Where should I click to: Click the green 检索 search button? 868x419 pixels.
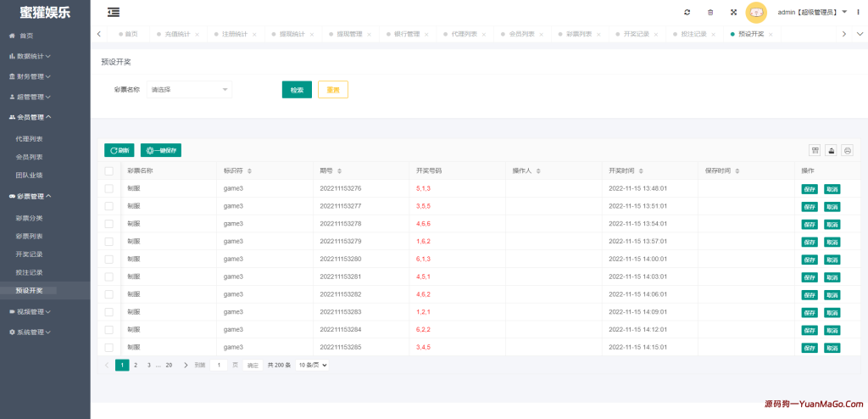[297, 90]
